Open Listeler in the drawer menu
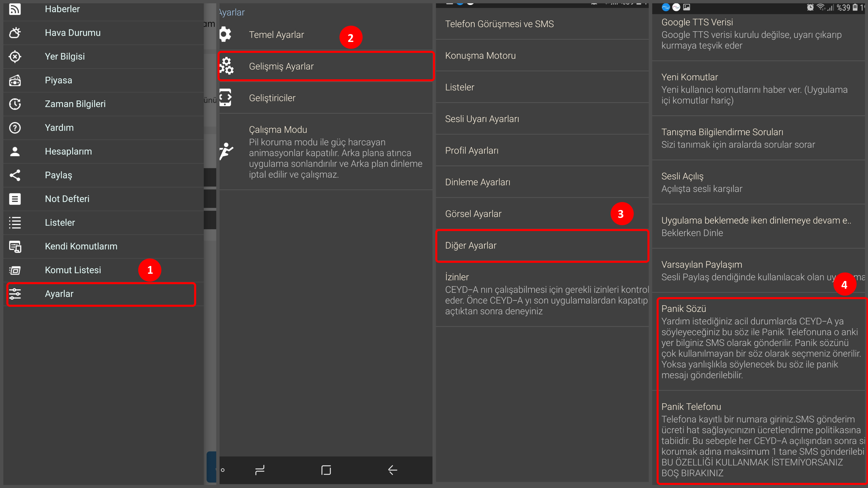Screen dimensions: 868x488 click(103, 222)
